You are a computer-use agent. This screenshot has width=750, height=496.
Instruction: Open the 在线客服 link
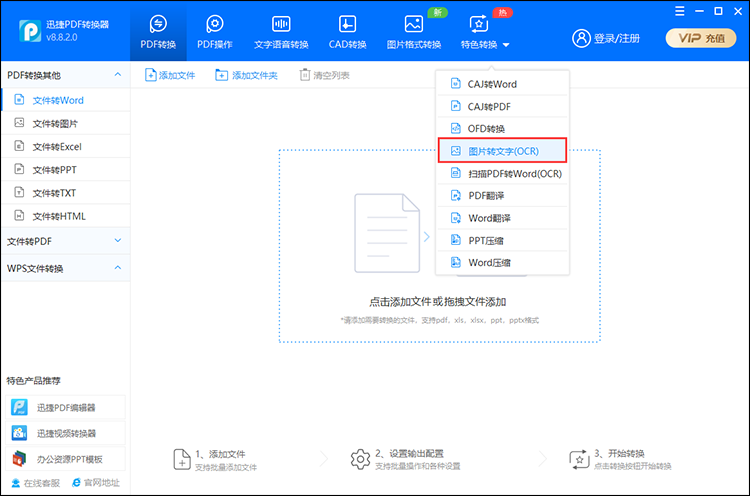(36, 483)
